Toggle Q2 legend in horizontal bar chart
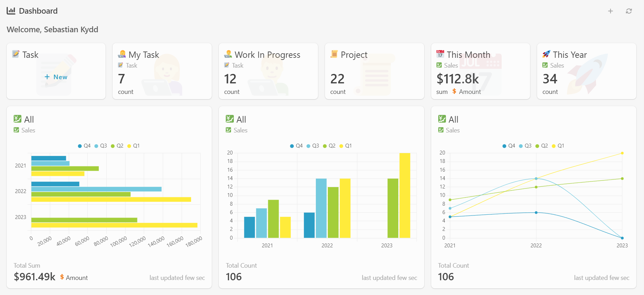 [117, 146]
